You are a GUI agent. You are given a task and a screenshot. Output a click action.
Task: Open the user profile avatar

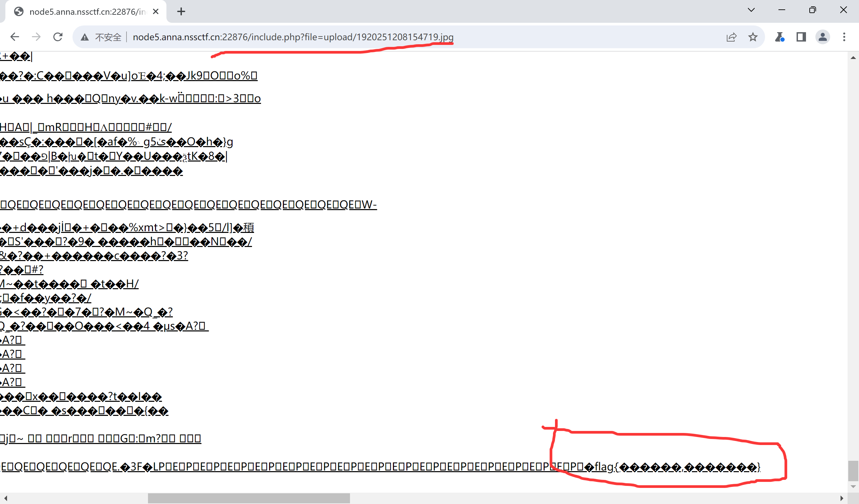822,37
